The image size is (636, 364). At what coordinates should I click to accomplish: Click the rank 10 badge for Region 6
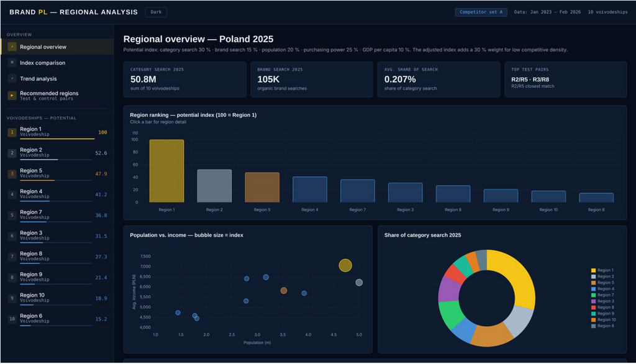(12, 319)
